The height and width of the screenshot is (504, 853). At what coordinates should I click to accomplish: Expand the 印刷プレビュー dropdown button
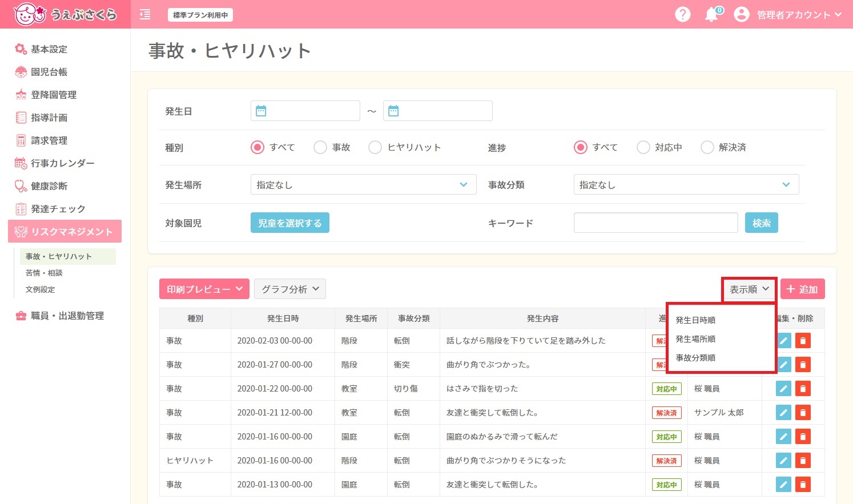(x=204, y=289)
